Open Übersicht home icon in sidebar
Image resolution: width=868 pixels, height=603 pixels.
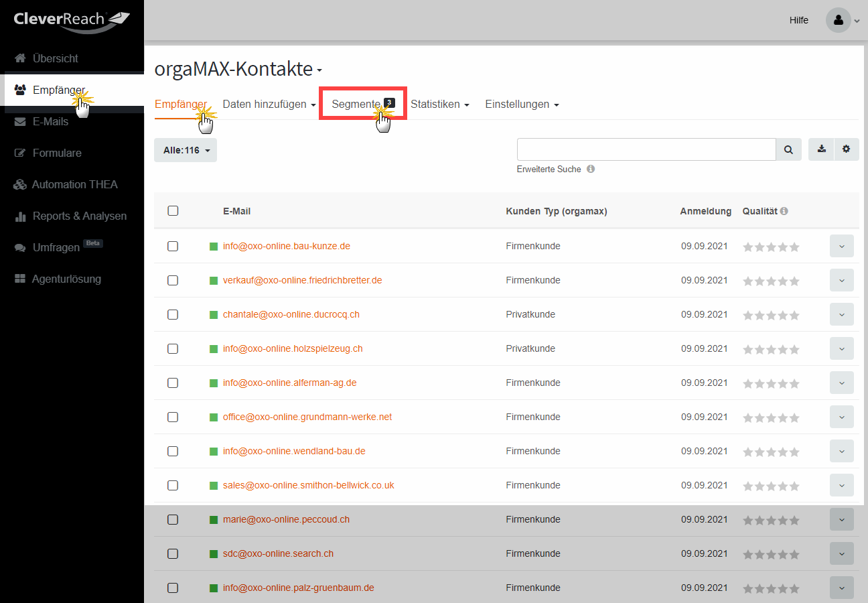(x=20, y=58)
